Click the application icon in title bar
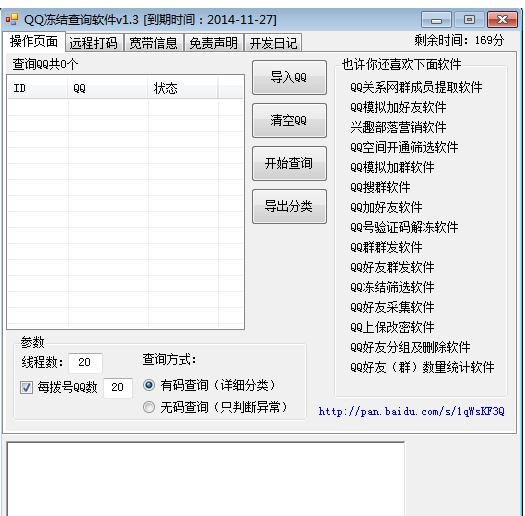Screen dimensions: 525x516 [12, 19]
